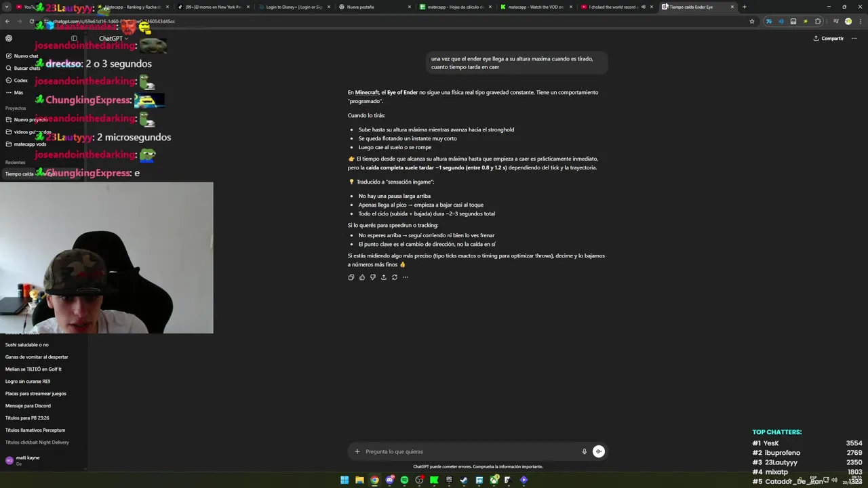Open the Títulos llamativos Perceptum chat
868x488 pixels.
click(x=35, y=430)
